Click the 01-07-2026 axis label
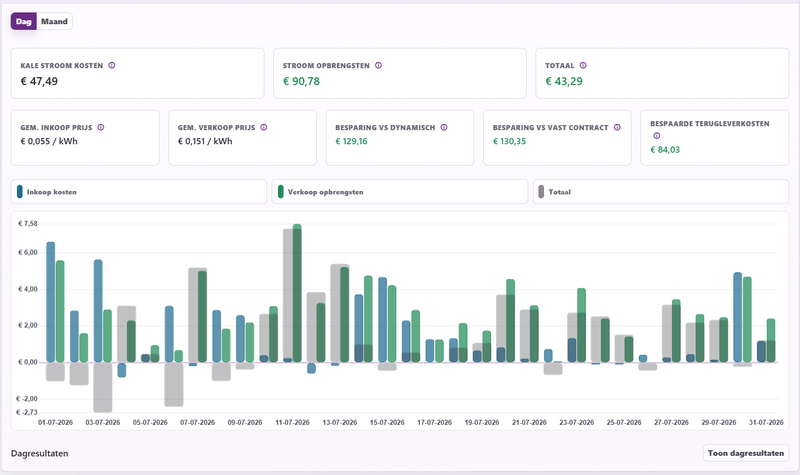 (x=56, y=422)
